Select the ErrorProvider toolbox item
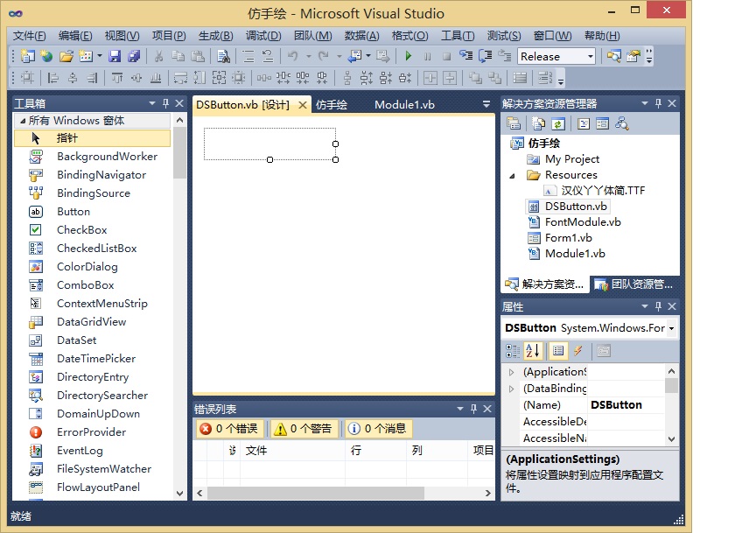Screen dimensions: 756x533 [91, 431]
